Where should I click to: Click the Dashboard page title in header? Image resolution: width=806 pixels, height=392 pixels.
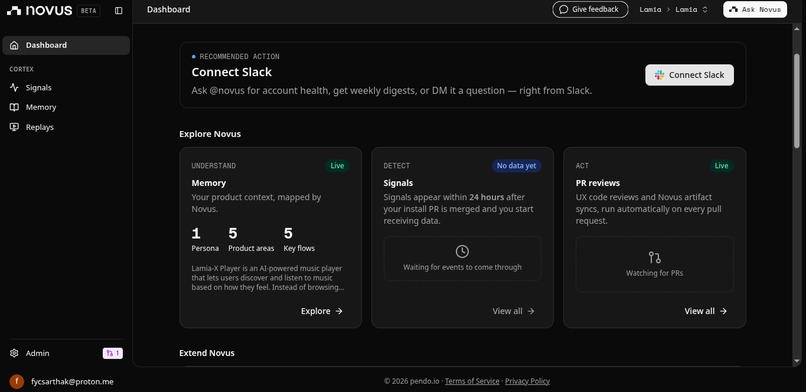coord(169,9)
